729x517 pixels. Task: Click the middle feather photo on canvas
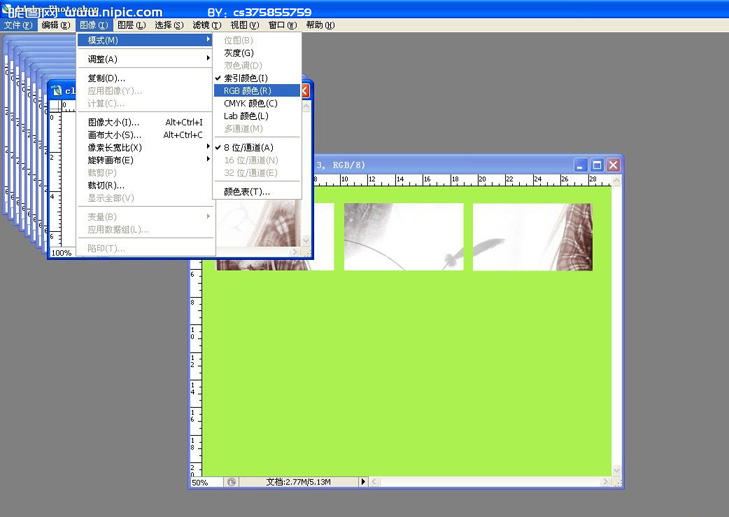click(x=404, y=237)
